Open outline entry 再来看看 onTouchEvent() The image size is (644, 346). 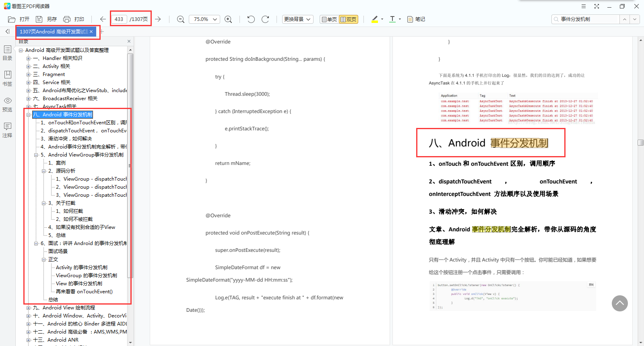pyautogui.click(x=84, y=292)
